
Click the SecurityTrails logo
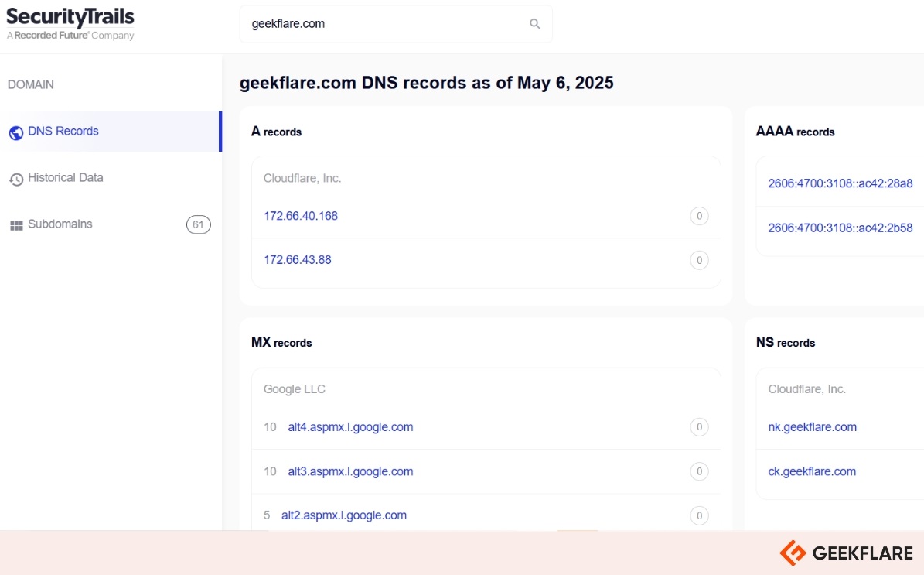[70, 23]
